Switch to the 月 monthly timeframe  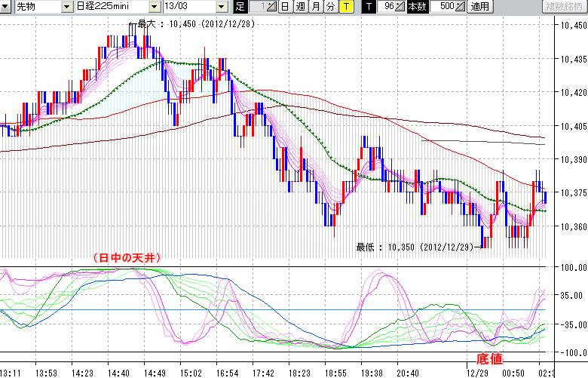pos(314,7)
